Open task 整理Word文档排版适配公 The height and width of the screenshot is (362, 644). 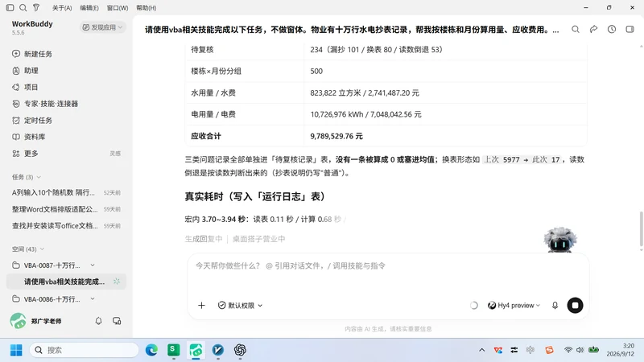tap(66, 209)
